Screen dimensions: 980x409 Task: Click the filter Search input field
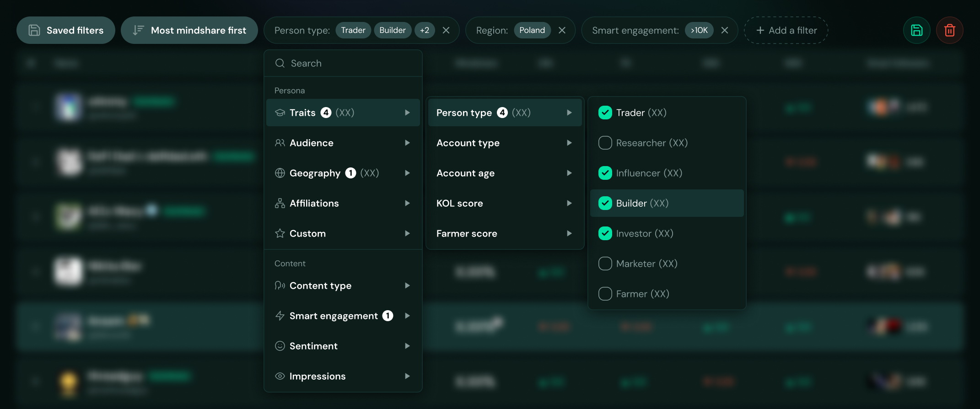[343, 63]
